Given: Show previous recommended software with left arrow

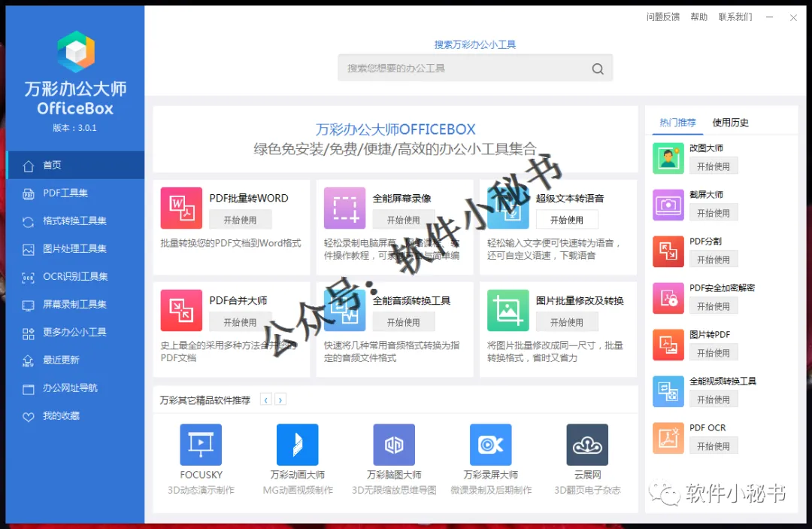Looking at the screenshot, I should 265,400.
